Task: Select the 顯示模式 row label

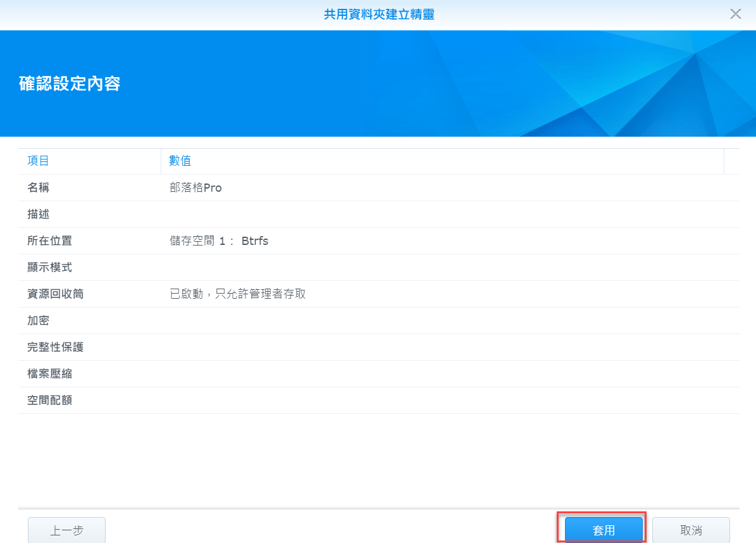Action: click(49, 267)
